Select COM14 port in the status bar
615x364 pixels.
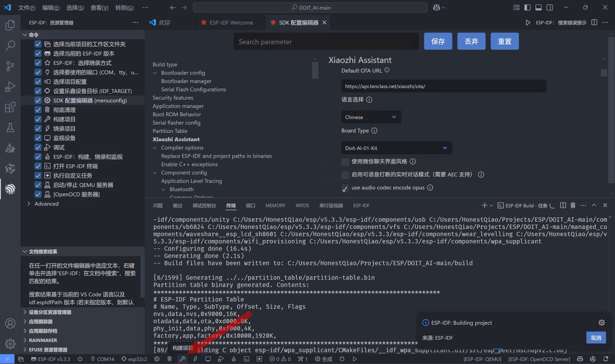click(x=103, y=359)
